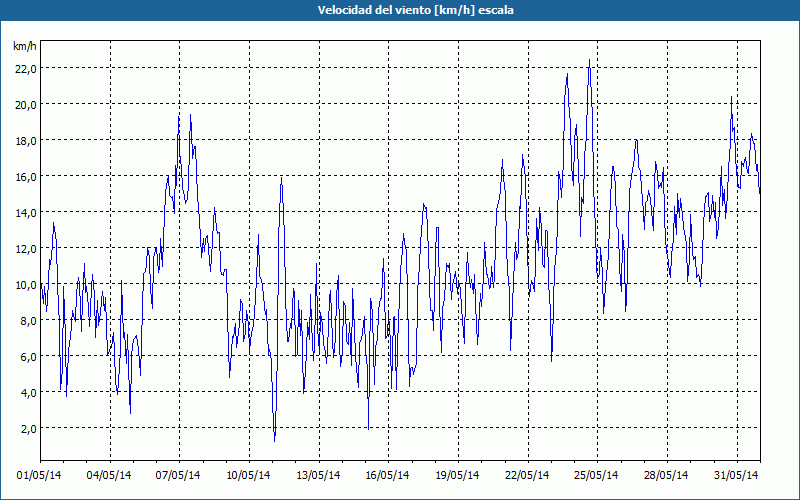Click the 07/05/14 date label
This screenshot has width=800, height=500.
[x=178, y=475]
